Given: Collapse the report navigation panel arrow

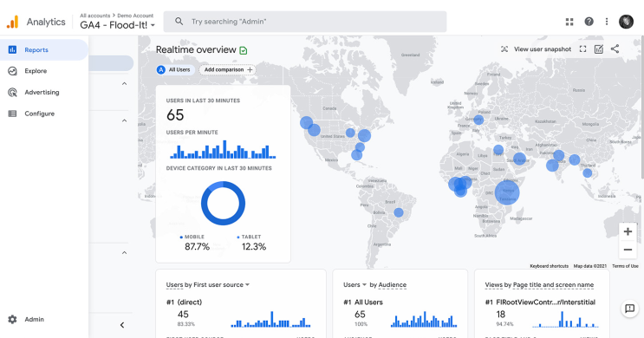Looking at the screenshot, I should click(122, 325).
